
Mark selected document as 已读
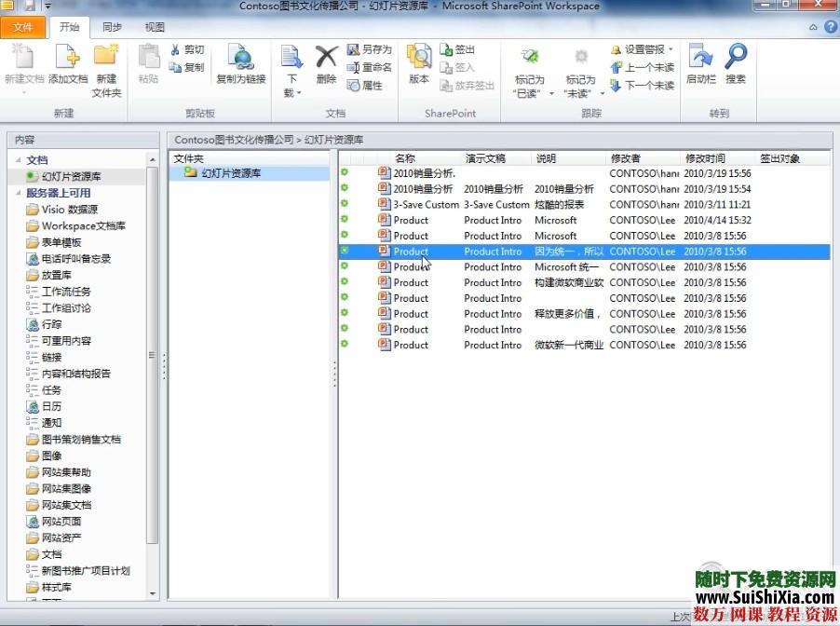(529, 65)
